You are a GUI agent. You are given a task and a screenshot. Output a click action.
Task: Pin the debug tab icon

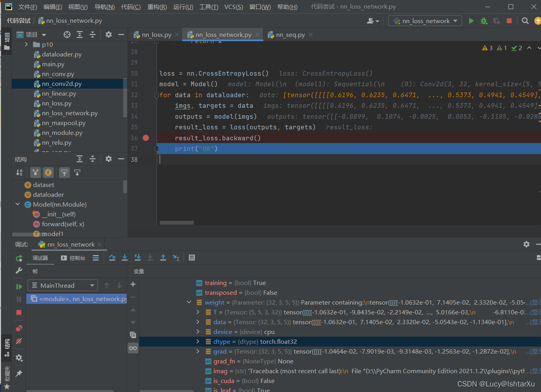point(19,374)
